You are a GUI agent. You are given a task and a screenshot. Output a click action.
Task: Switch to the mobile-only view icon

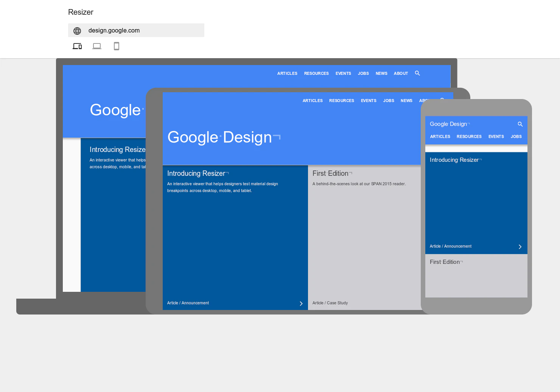(x=117, y=46)
